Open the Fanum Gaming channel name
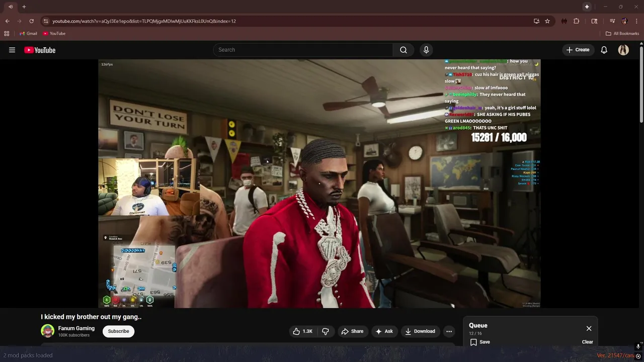Viewport: 644px width, 362px height. point(76,328)
